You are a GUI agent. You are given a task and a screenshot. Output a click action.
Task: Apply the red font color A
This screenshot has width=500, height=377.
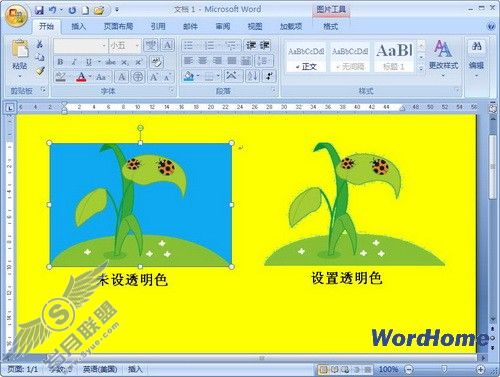click(81, 77)
